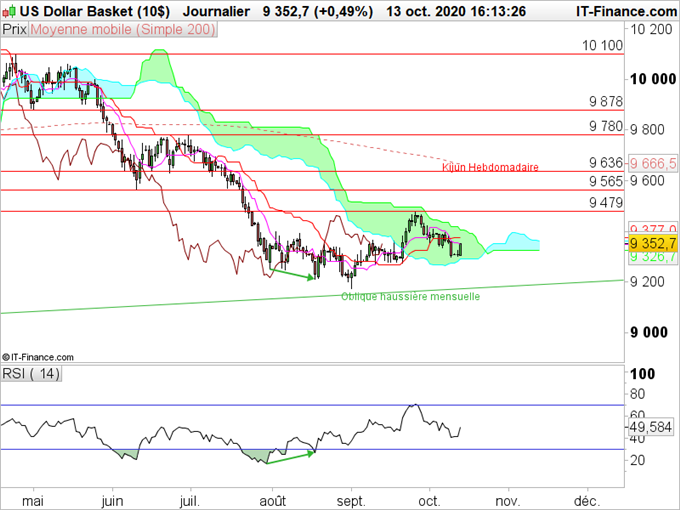Click the RSI axis value 80

638,394
